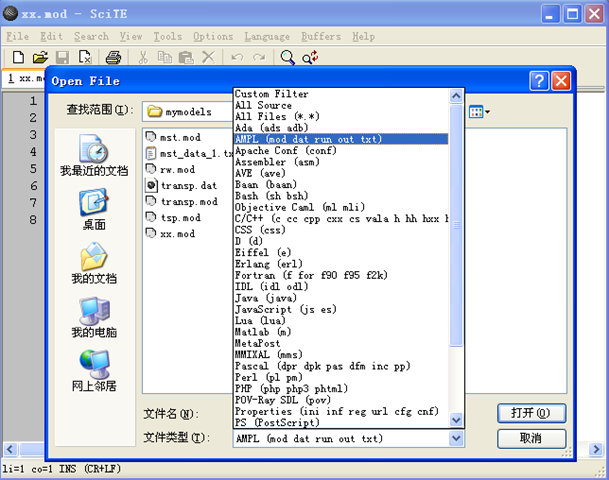Click the Close document toolbar icon

point(85,57)
